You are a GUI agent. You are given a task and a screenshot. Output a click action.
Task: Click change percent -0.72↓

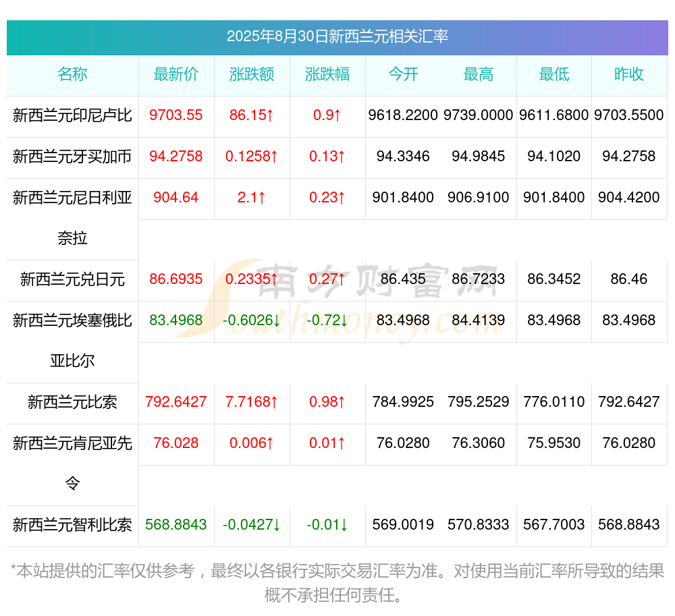click(x=327, y=320)
